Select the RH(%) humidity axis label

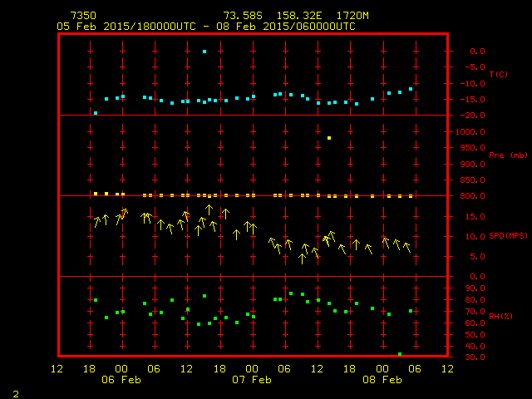tap(499, 317)
